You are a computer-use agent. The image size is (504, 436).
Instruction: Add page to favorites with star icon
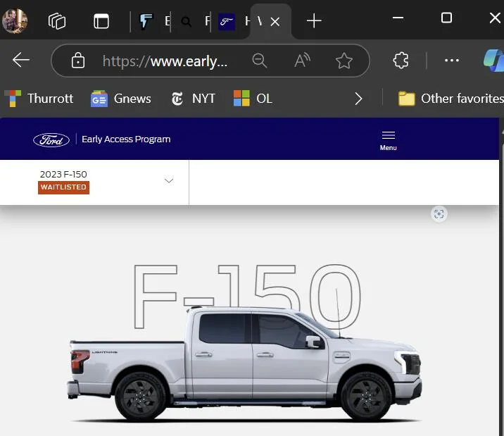tap(344, 61)
